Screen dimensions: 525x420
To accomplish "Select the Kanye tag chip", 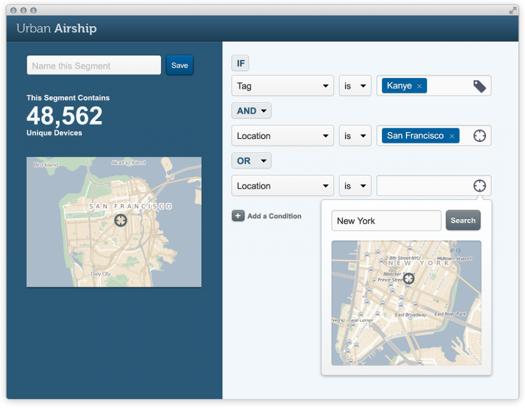I will (x=405, y=86).
